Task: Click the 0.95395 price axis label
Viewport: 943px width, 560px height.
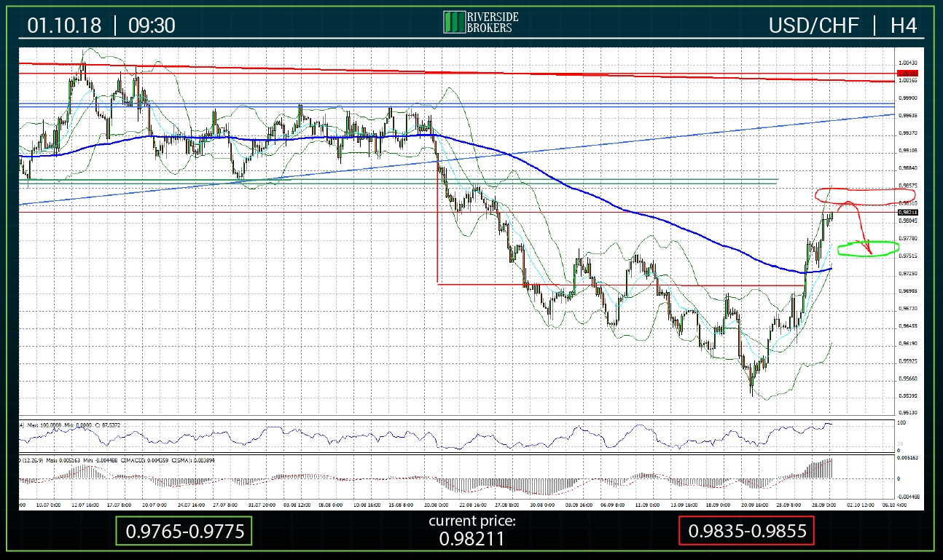Action: click(x=908, y=396)
